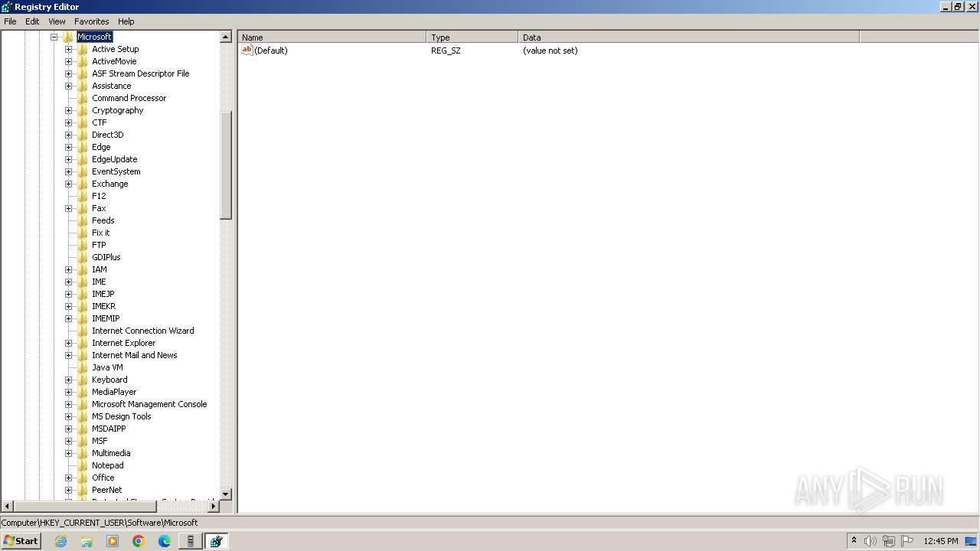Select the Internet Connection Wizard key

click(x=143, y=331)
